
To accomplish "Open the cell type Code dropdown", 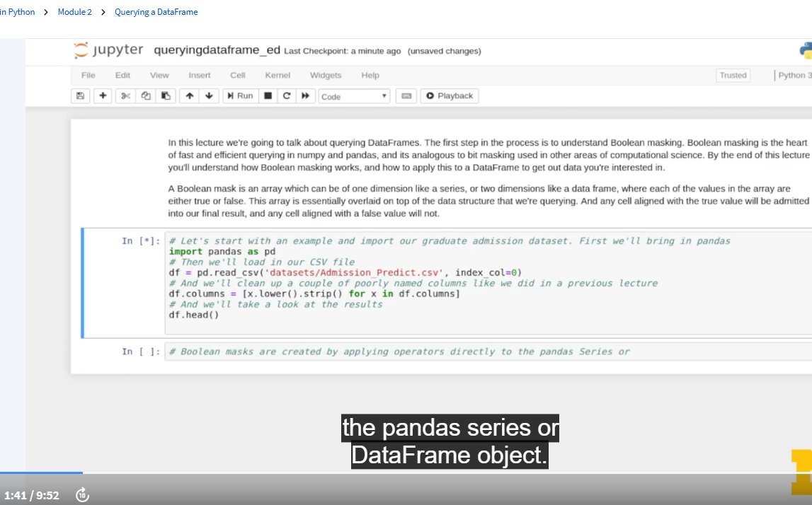I will point(354,96).
